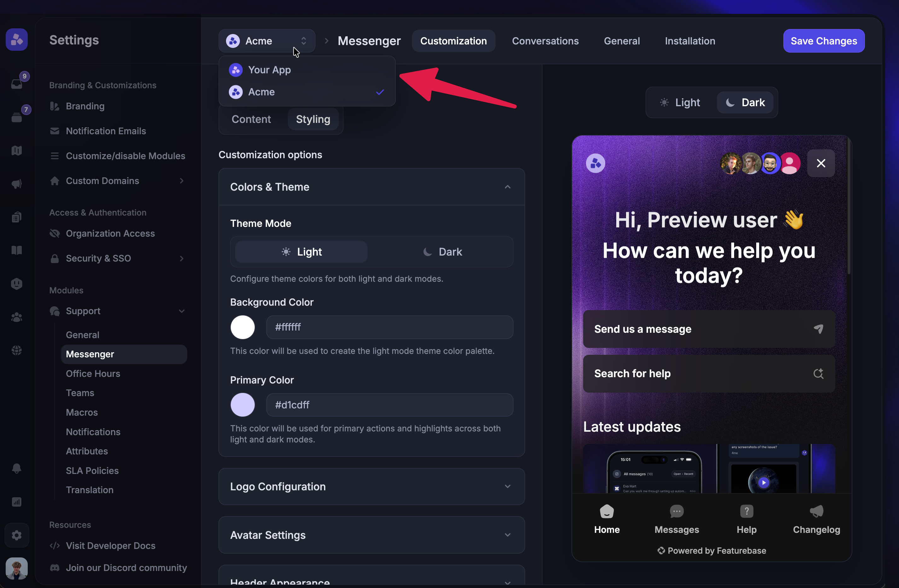899x588 pixels.
Task: Select the announcements megaphone icon in sidebar
Action: tap(17, 184)
